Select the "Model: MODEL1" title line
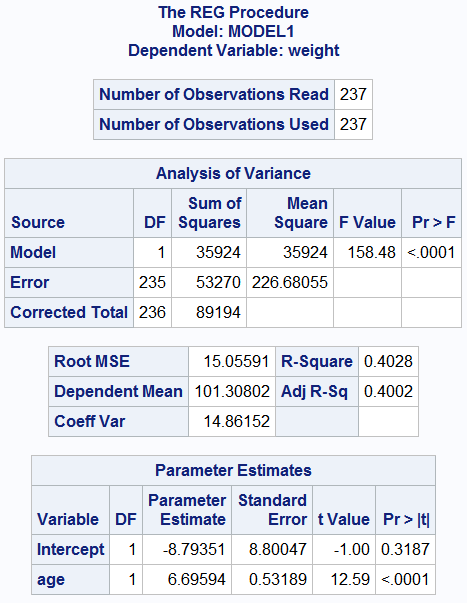The width and height of the screenshot is (467, 603). pyautogui.click(x=233, y=31)
